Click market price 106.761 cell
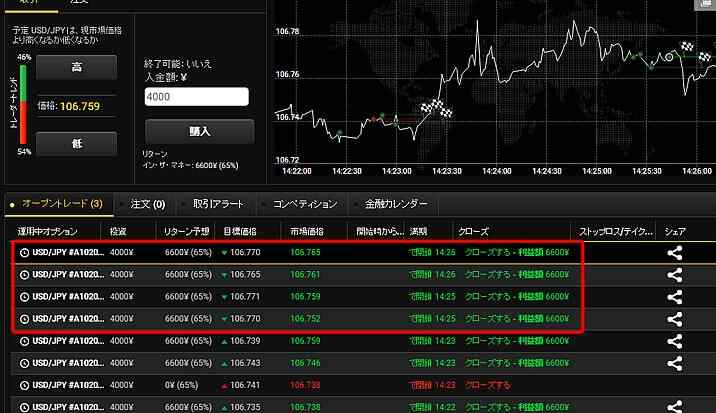The width and height of the screenshot is (716, 413). point(305,275)
